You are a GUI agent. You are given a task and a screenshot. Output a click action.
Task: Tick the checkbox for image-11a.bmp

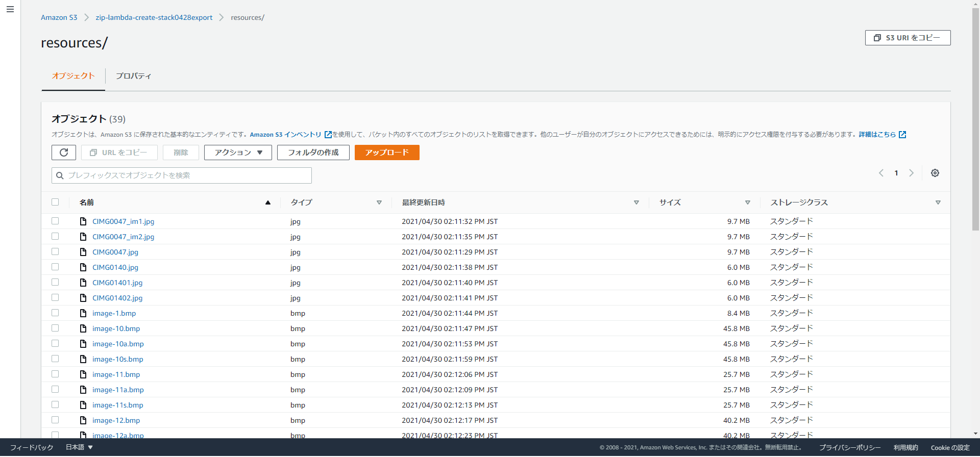(x=55, y=389)
